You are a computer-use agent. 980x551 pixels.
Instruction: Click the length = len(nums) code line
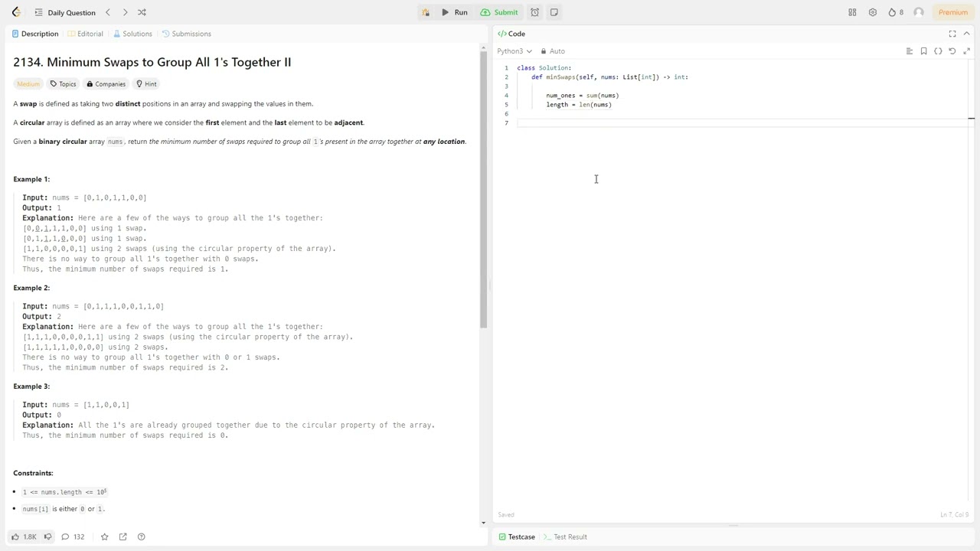[x=579, y=105]
